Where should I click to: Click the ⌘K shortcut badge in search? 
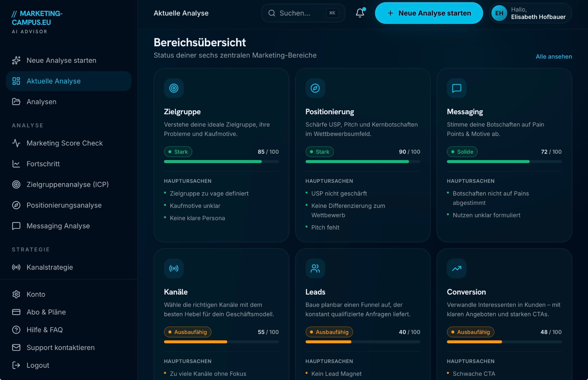coord(332,13)
